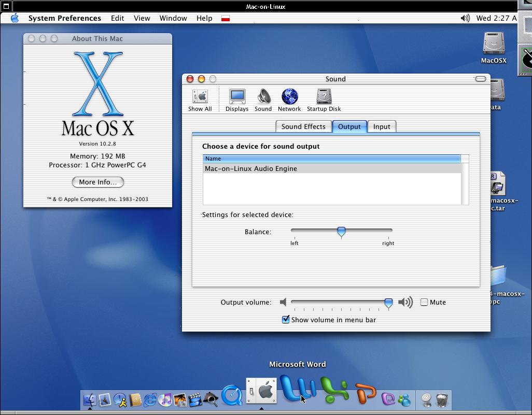The image size is (532, 415).
Task: Select the MacOSX drive on desktop
Action: coord(494,48)
